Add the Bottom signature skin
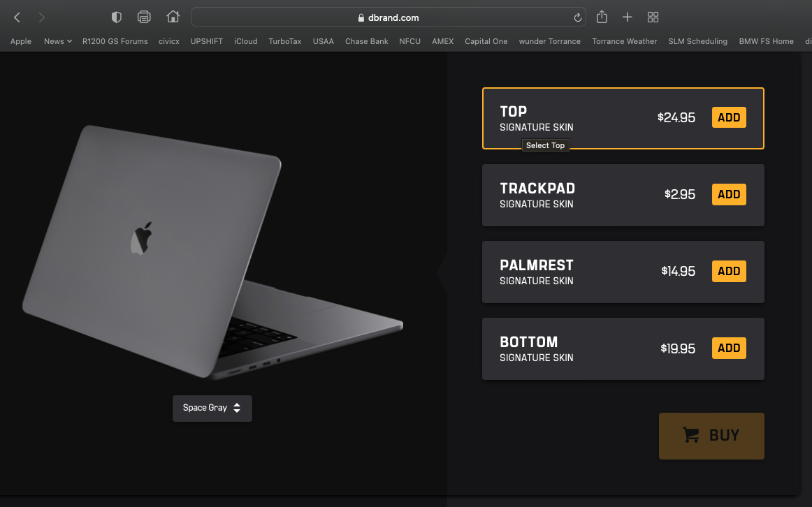 729,348
